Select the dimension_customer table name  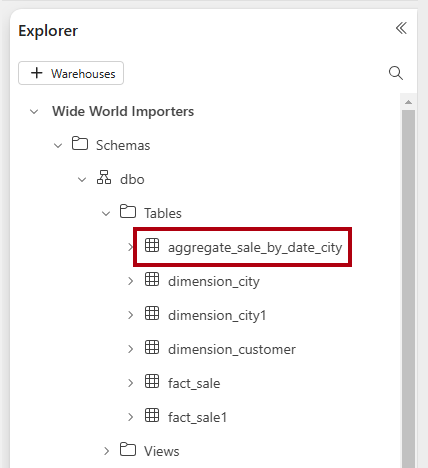[x=232, y=350]
